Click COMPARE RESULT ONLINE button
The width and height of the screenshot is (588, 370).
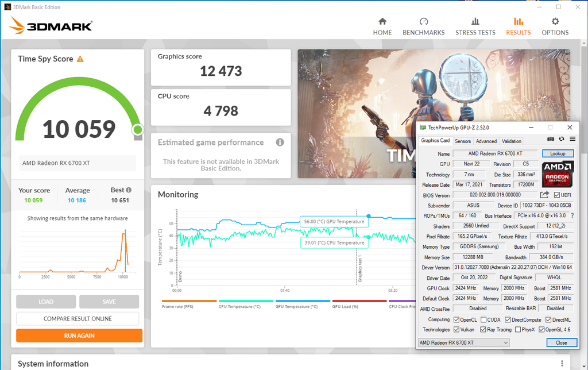(x=78, y=319)
